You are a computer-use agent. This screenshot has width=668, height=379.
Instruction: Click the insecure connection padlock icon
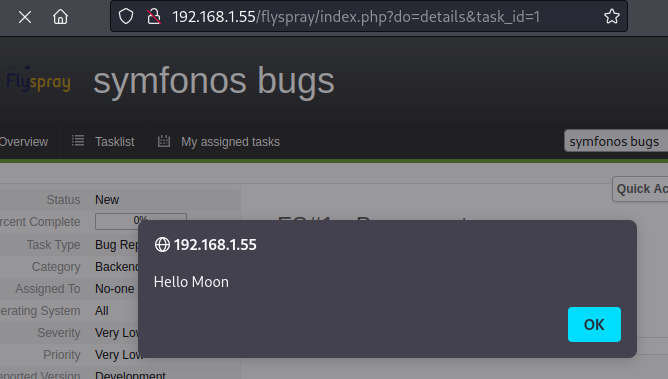(x=153, y=17)
